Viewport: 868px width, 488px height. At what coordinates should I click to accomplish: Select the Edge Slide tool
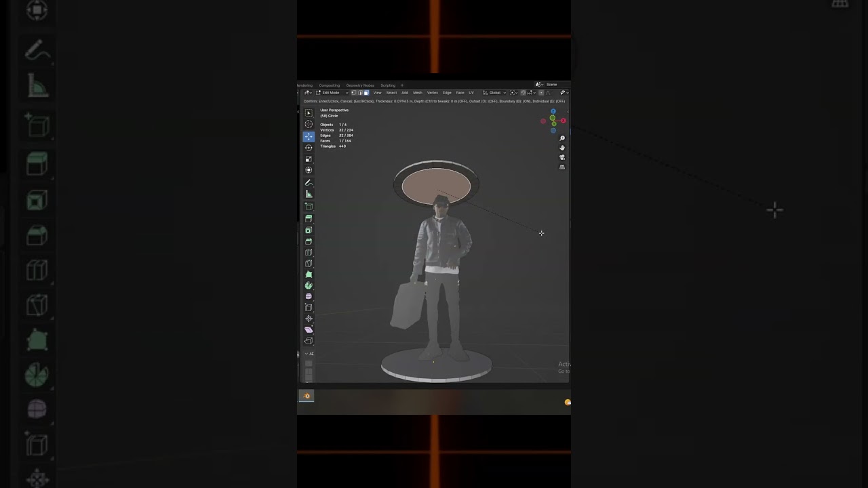click(x=309, y=308)
